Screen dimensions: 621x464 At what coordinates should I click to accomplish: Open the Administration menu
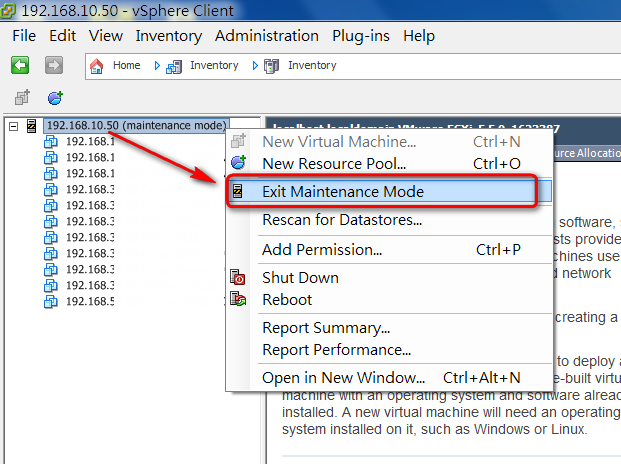266,36
